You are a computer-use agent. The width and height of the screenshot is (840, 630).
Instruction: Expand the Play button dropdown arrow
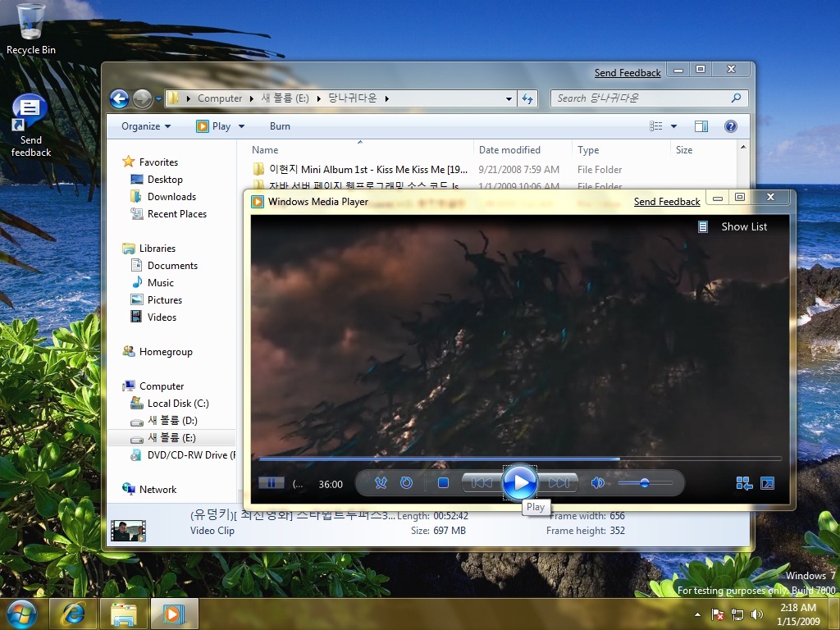pyautogui.click(x=242, y=126)
